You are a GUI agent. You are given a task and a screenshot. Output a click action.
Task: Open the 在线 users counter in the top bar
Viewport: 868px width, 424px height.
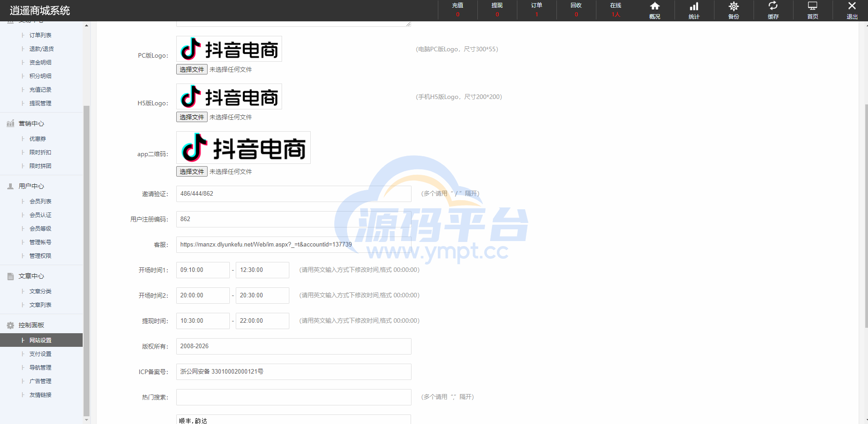(616, 10)
